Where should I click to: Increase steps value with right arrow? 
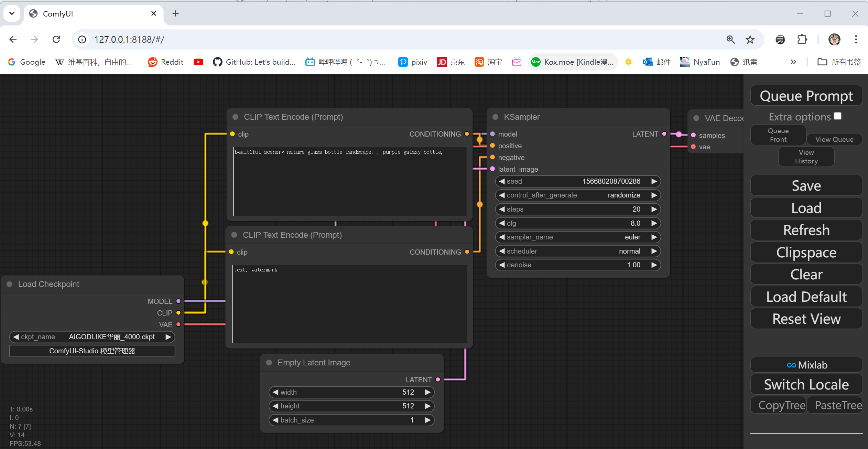[x=654, y=209]
